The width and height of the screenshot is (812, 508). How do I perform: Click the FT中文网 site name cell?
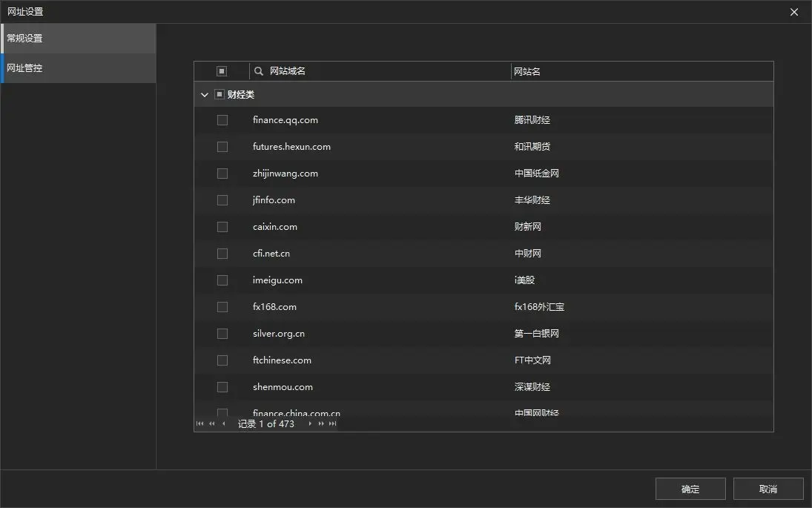[532, 360]
